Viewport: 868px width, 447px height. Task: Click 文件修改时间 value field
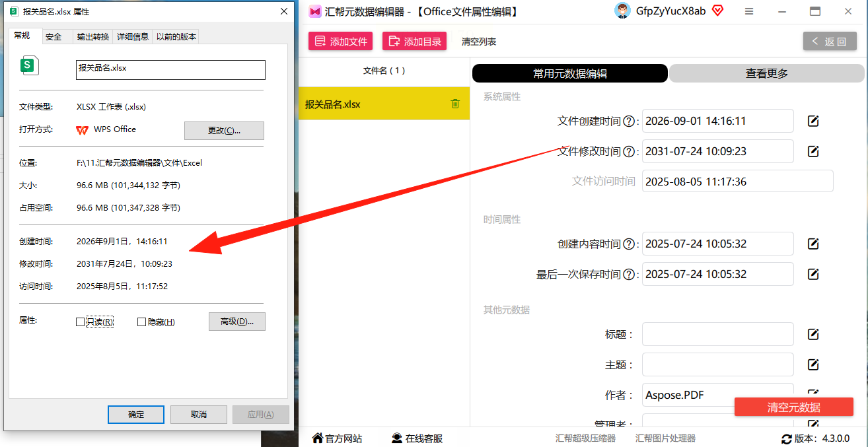pyautogui.click(x=718, y=151)
